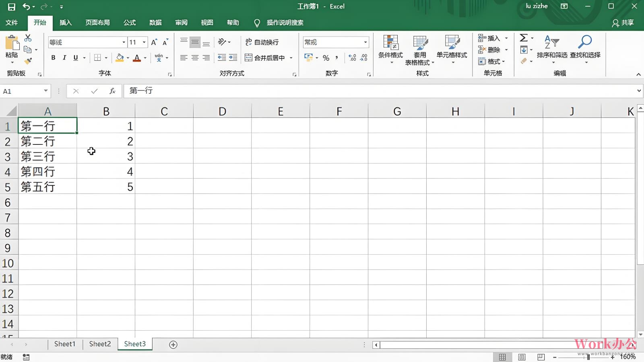Switch to Sheet1 tab
The height and width of the screenshot is (362, 644).
point(65,344)
